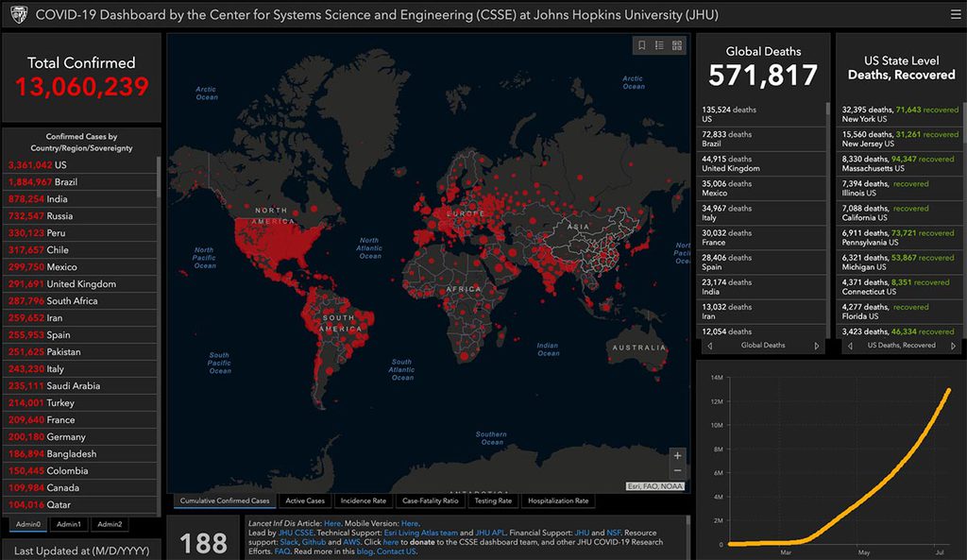The width and height of the screenshot is (967, 560).
Task: Select '150,445 Colombia' row
Action: click(79, 470)
